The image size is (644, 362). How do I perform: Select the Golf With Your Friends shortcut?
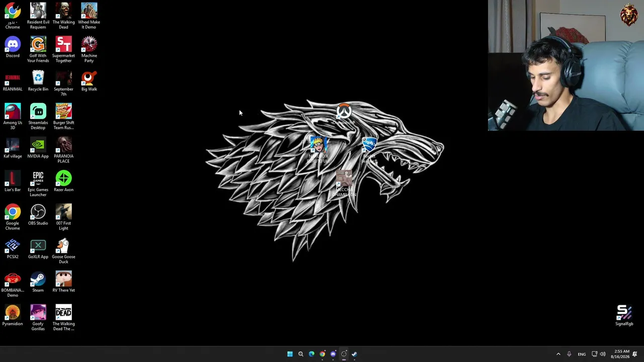(x=38, y=50)
